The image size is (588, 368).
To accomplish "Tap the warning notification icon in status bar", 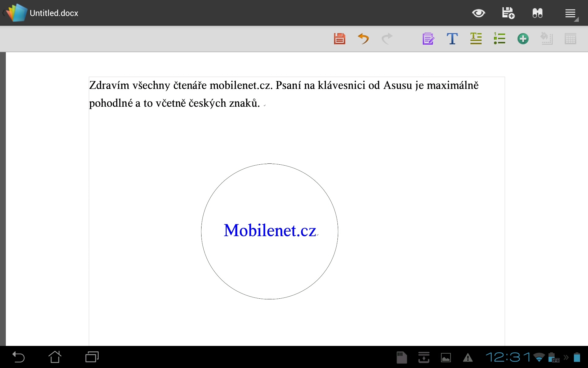I will tap(468, 357).
